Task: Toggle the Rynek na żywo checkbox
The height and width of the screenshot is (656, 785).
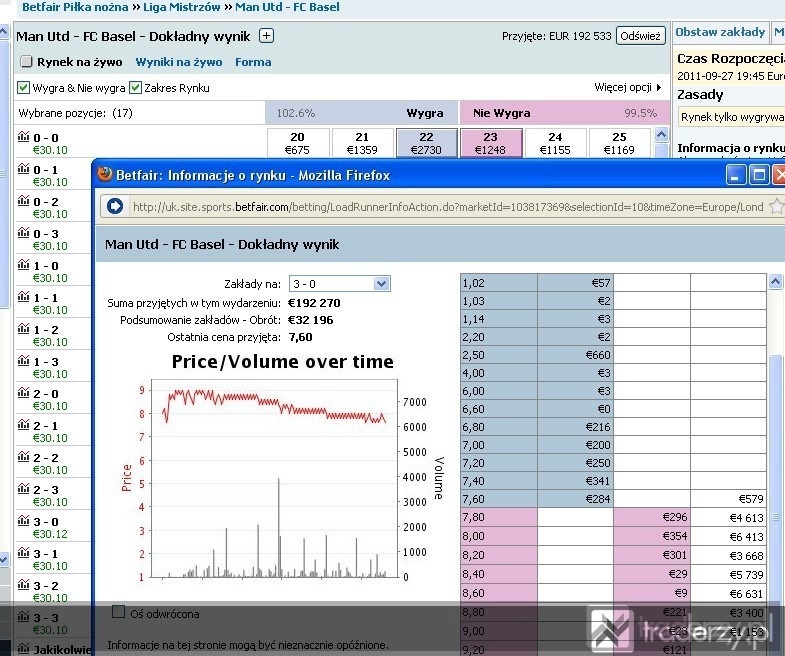Action: (26, 62)
